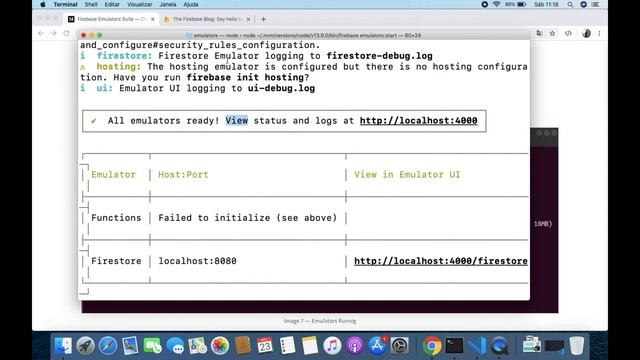Click 'Failed to initialize (see above)' cell

point(247,218)
